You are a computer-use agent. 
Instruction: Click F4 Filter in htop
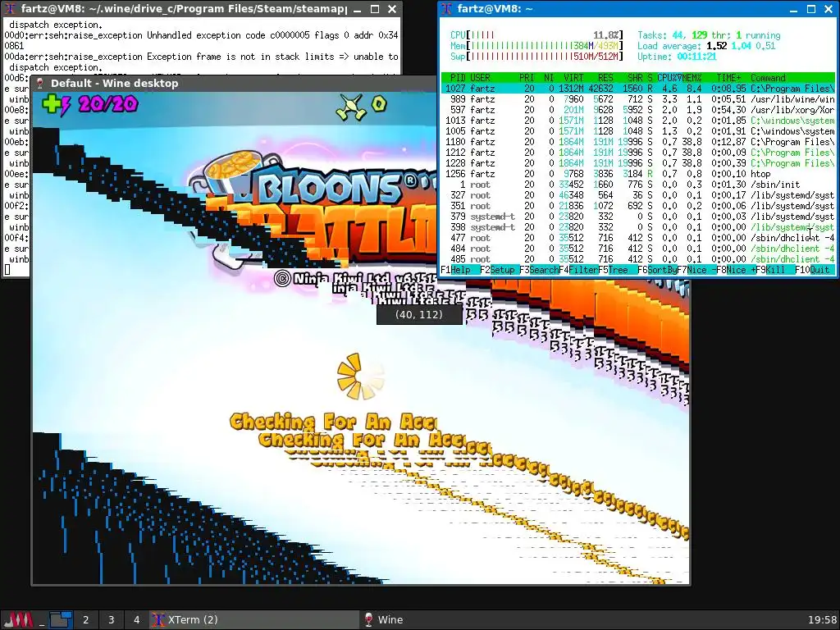coord(578,270)
